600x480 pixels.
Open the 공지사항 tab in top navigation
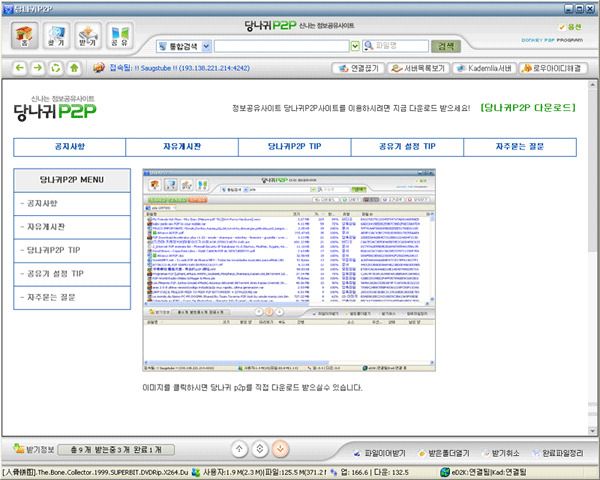tap(70, 147)
